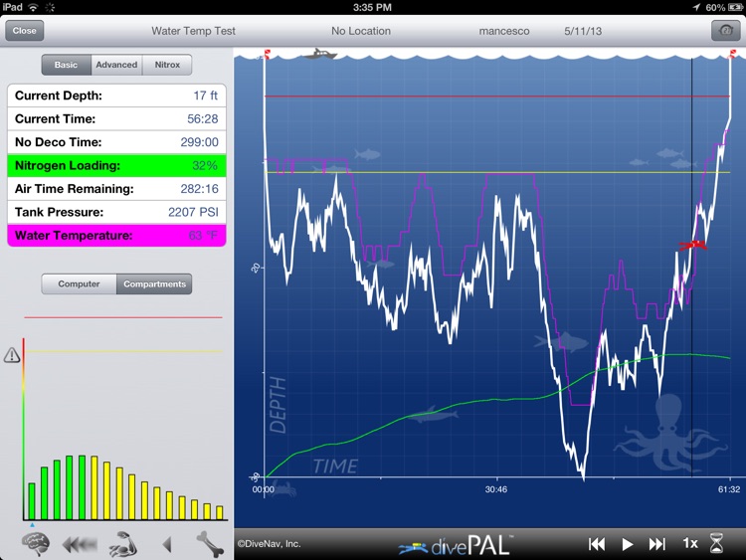Switch to the Nitrox tab

(167, 65)
